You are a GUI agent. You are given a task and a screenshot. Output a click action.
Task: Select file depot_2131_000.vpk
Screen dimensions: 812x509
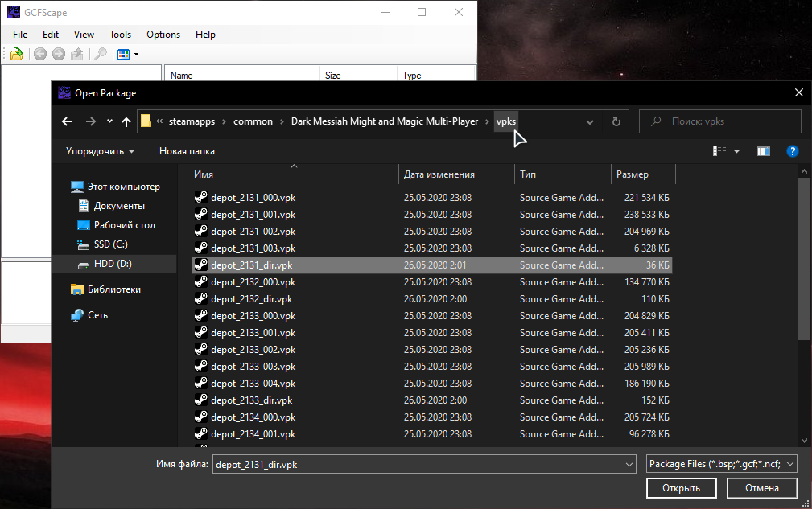point(432,198)
